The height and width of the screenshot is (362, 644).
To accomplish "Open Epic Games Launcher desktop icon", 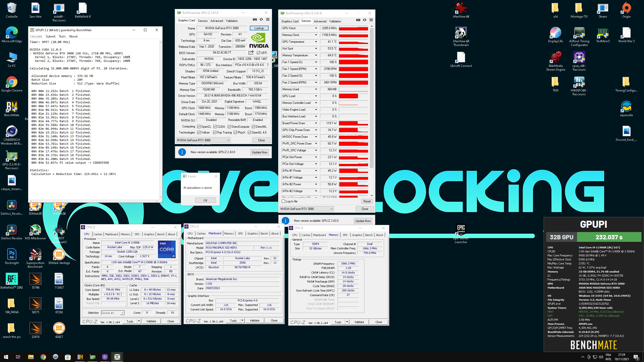I will click(x=461, y=234).
